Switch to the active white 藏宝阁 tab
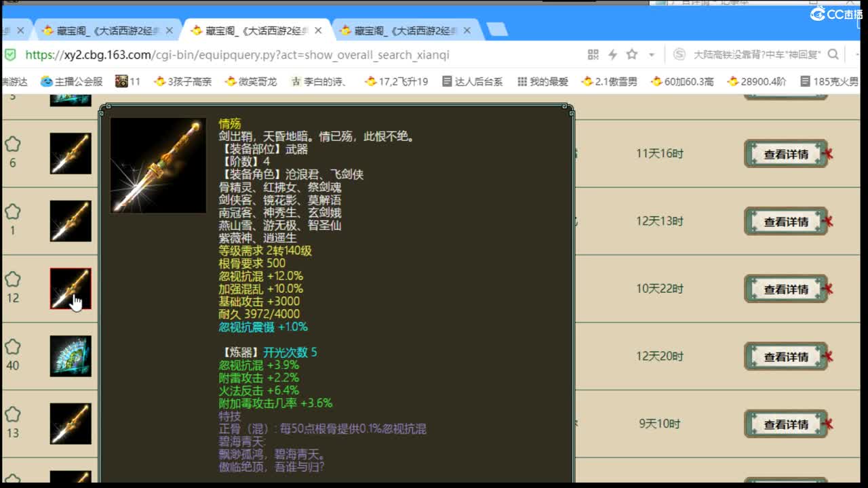The height and width of the screenshot is (488, 868). (x=256, y=30)
